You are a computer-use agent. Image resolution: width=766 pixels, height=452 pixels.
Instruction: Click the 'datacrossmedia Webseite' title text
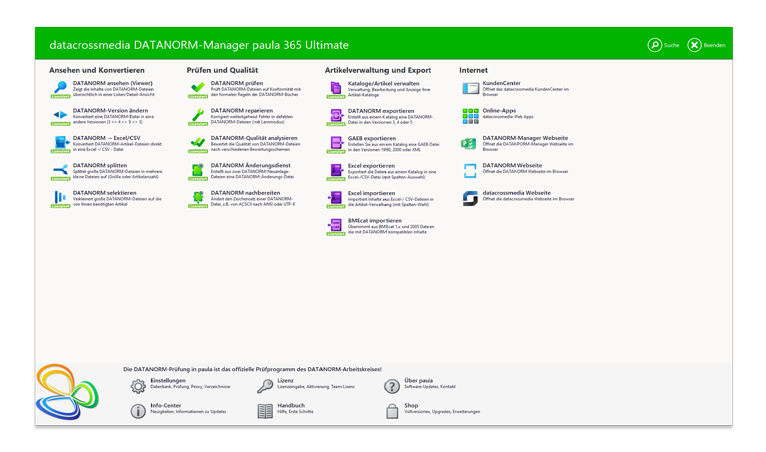coord(516,193)
